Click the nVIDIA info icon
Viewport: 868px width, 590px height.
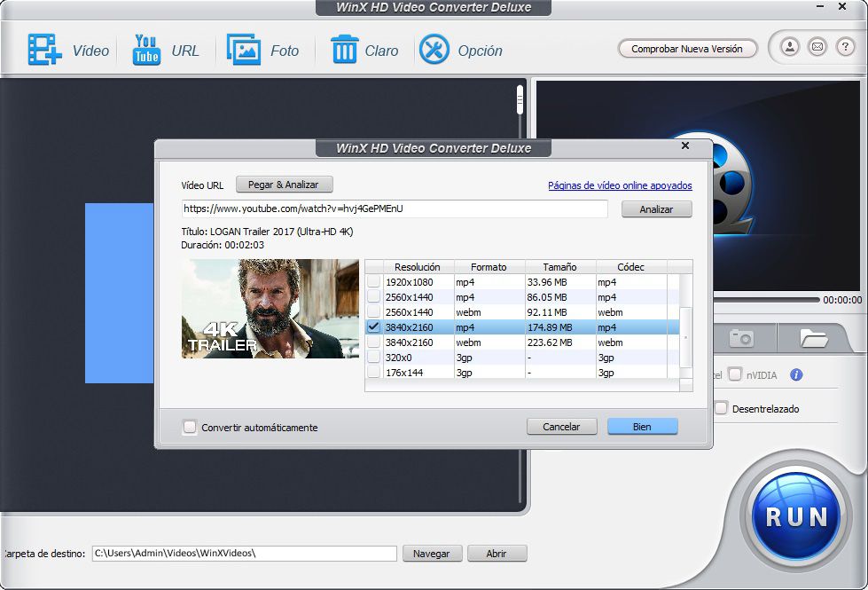(x=796, y=375)
